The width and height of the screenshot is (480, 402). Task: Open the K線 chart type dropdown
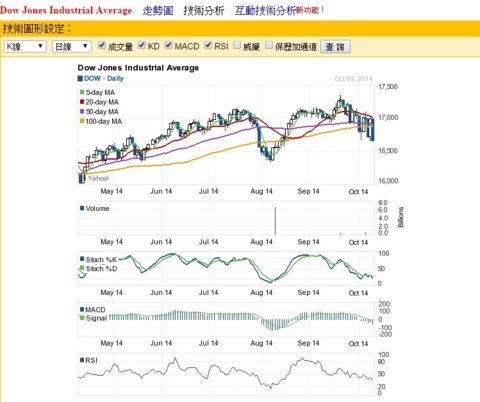pos(25,46)
